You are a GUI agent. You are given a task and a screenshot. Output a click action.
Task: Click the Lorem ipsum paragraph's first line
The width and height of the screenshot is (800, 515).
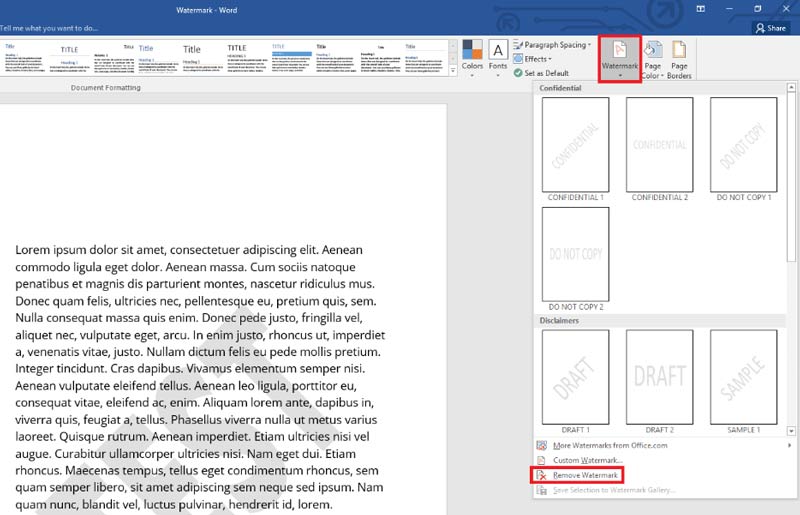point(189,250)
